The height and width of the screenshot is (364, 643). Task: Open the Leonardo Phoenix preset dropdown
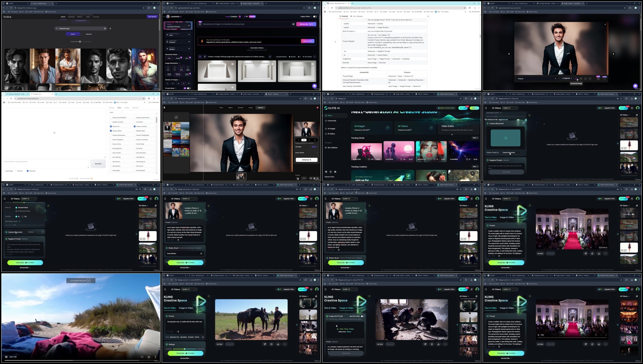(178, 26)
